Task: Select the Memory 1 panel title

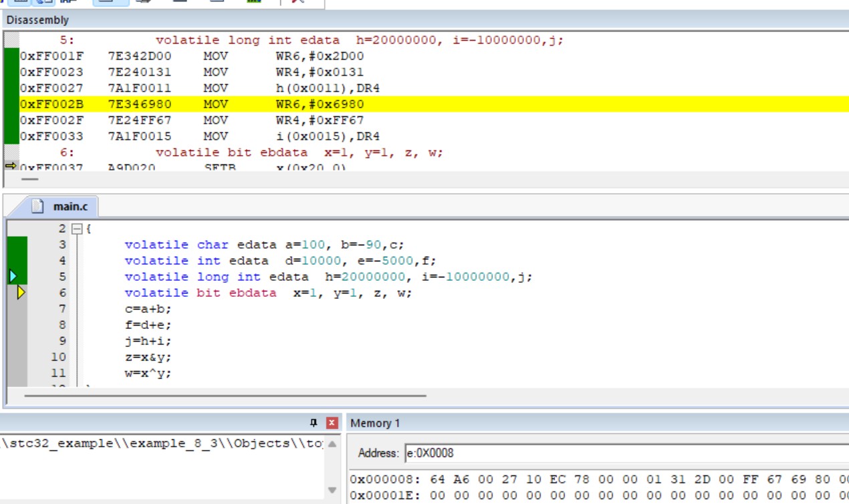Action: 375,423
